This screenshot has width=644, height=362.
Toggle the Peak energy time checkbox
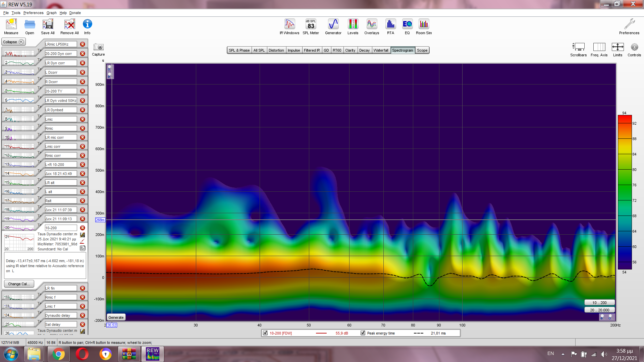coord(363,333)
